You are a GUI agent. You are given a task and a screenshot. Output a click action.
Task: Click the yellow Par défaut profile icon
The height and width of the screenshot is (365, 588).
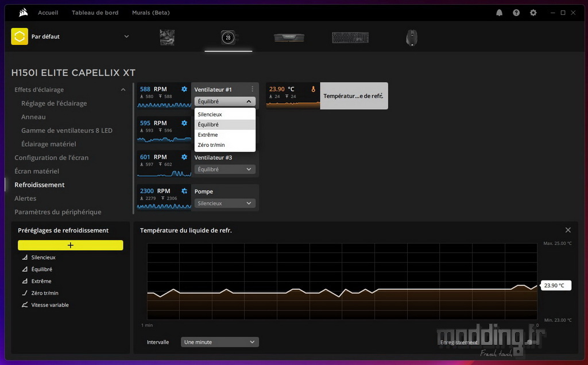[x=20, y=36]
